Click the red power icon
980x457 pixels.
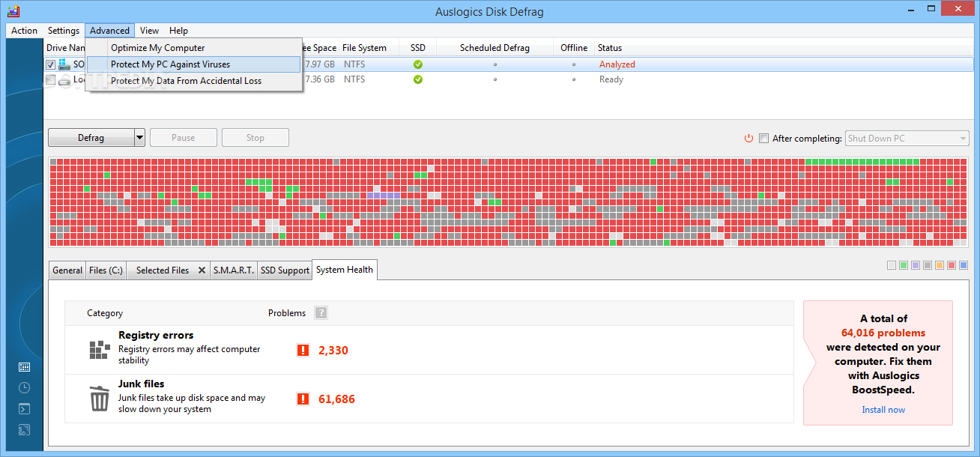(x=748, y=138)
